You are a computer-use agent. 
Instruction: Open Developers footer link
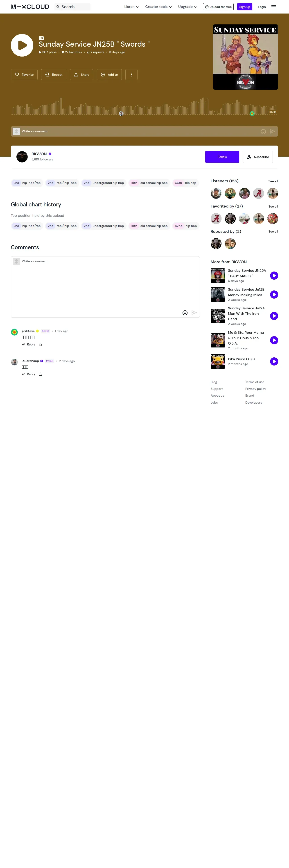[254, 403]
